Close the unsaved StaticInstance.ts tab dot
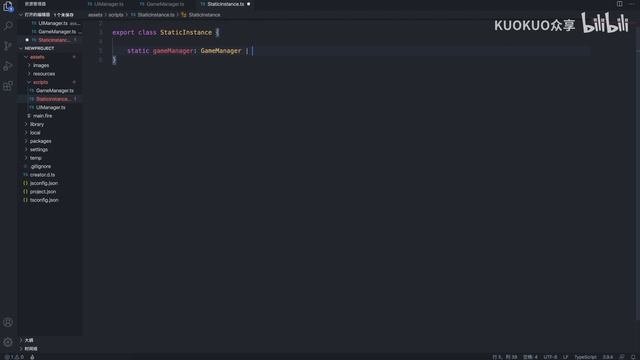Screen dimensions: 640x360 tap(249, 4)
